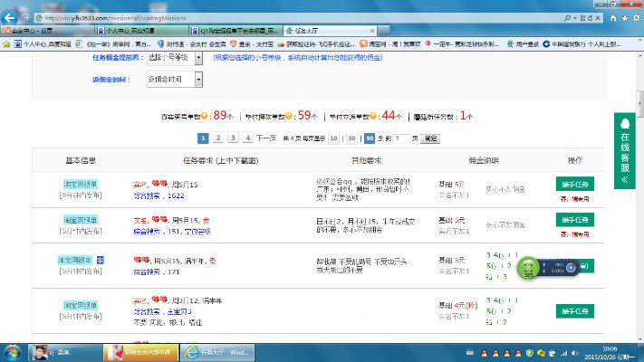Image resolution: width=644 pixels, height=362 pixels.
Task: Go to page 2 in pagination
Action: point(219,138)
